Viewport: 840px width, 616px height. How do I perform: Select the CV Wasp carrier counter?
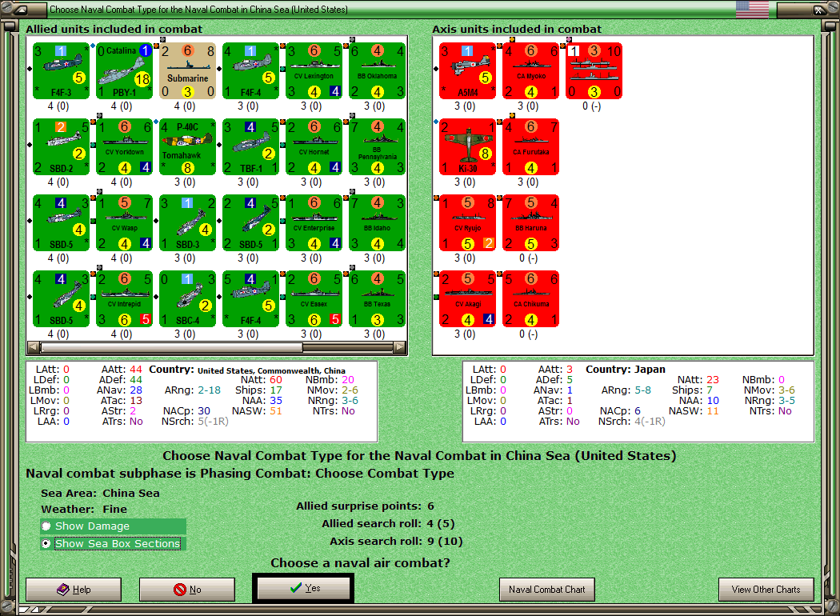click(x=124, y=223)
